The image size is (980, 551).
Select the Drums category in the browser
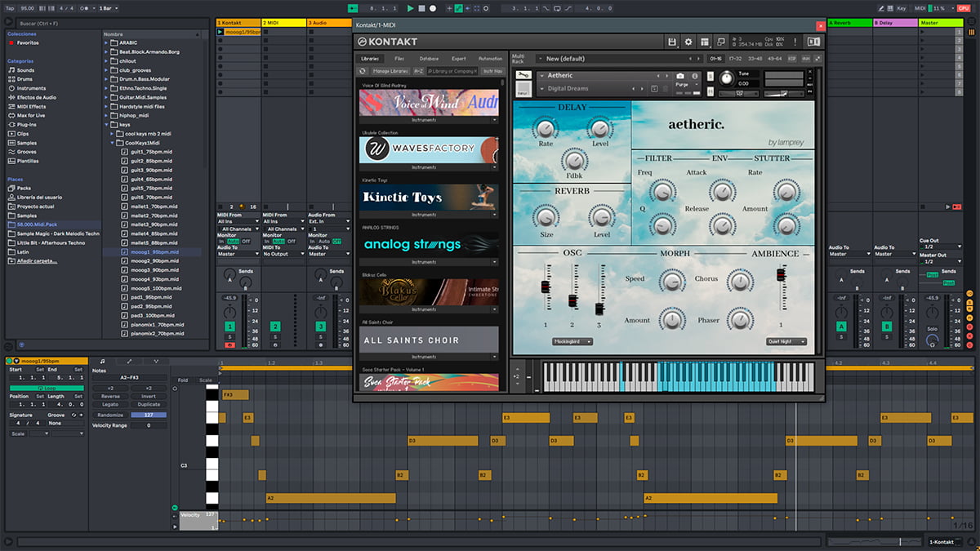click(25, 79)
